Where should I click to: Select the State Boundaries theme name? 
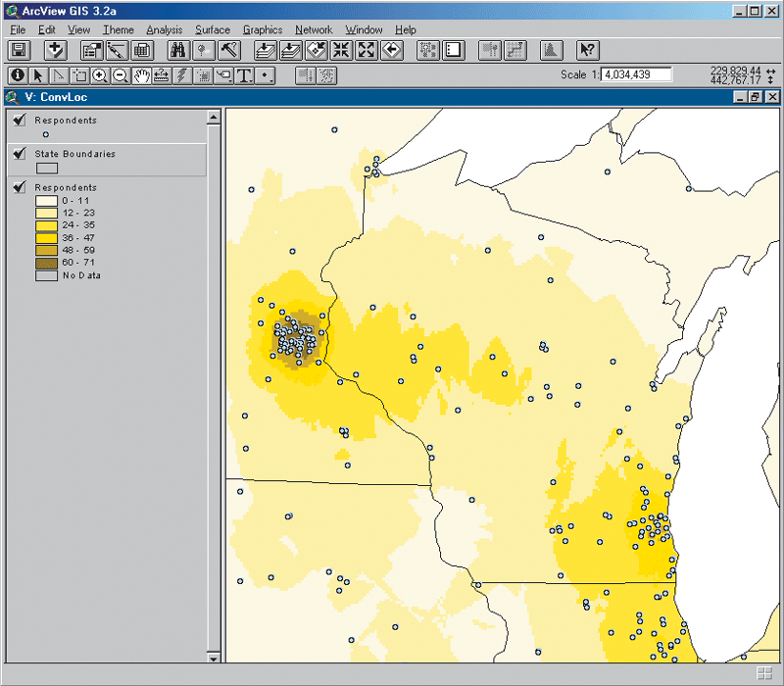pos(74,154)
